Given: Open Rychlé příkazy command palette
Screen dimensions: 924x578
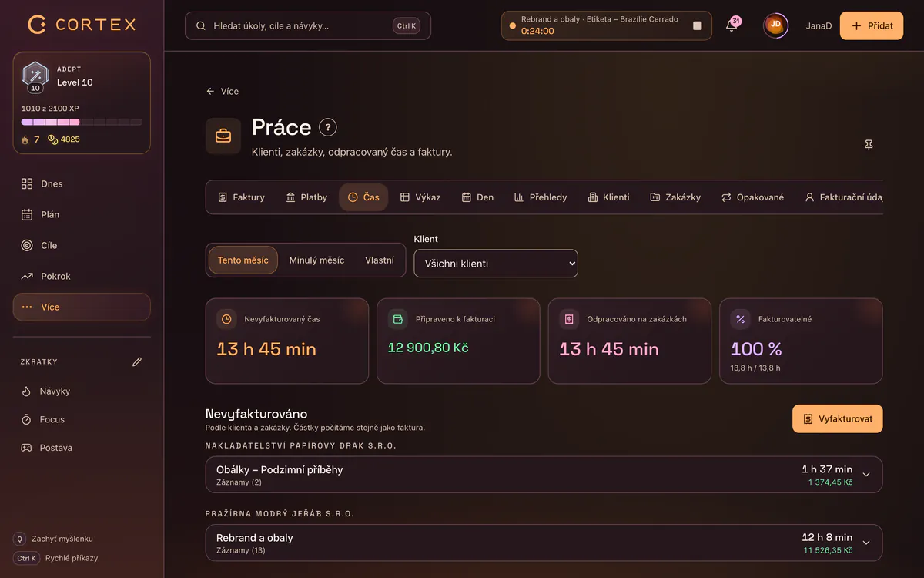Looking at the screenshot, I should [55, 558].
